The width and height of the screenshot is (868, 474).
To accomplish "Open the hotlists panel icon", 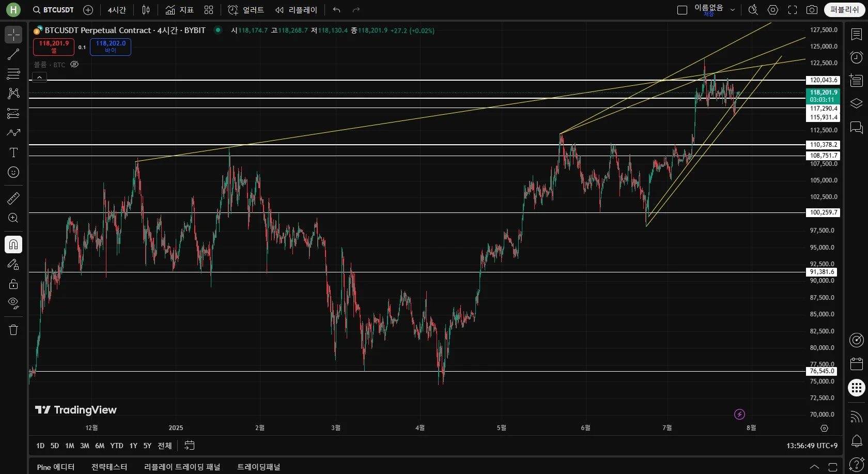I will point(857,81).
